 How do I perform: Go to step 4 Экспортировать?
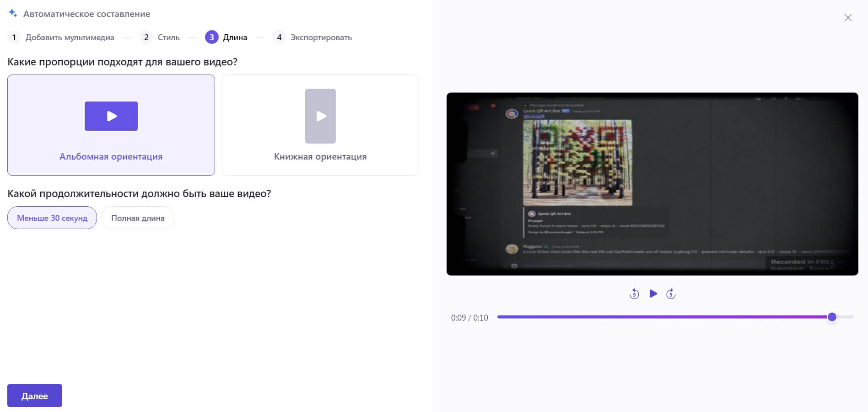tap(312, 37)
